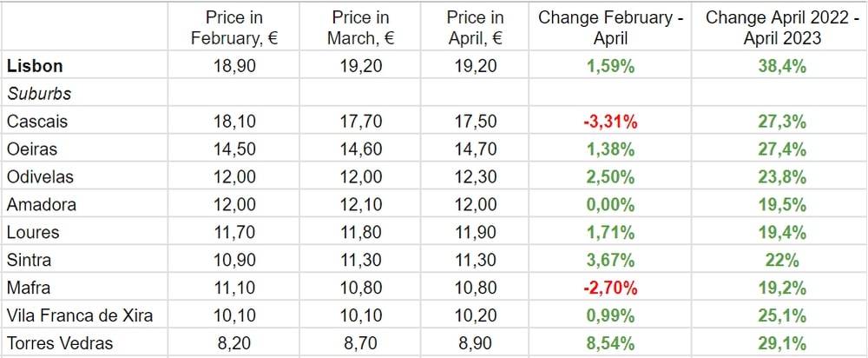Select the Suburbs subheading cell

tap(38, 93)
